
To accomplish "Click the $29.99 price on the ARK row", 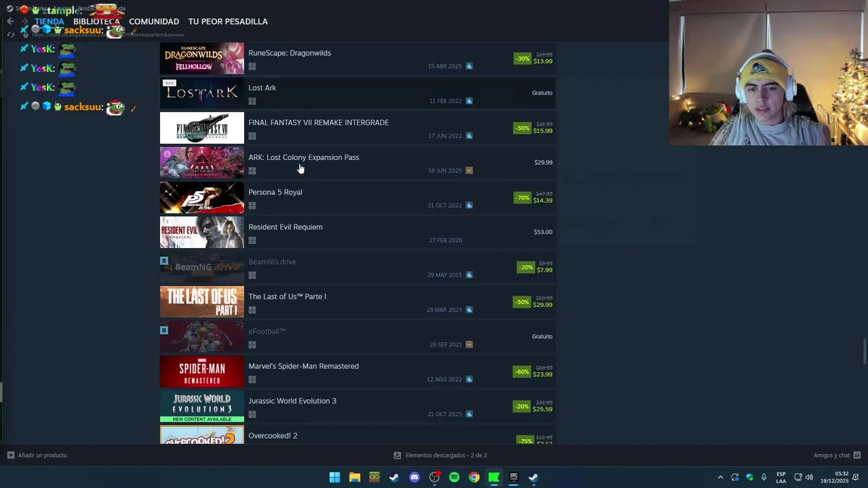I will pyautogui.click(x=543, y=163).
